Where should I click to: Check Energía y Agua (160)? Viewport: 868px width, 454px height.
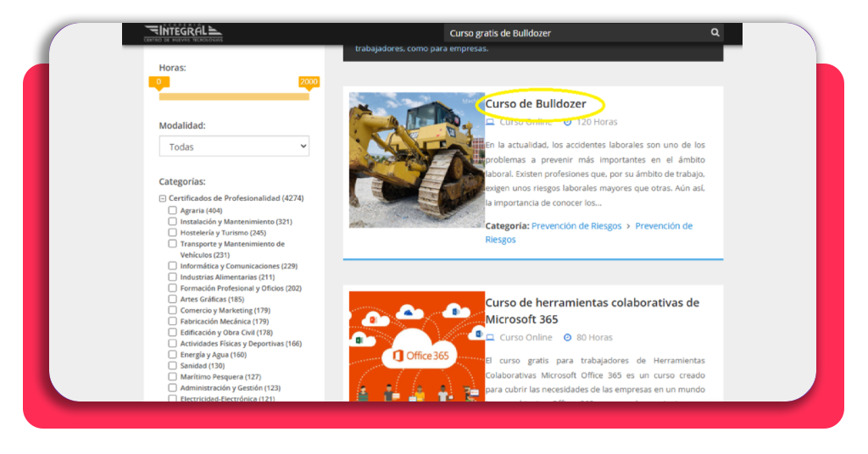point(173,354)
